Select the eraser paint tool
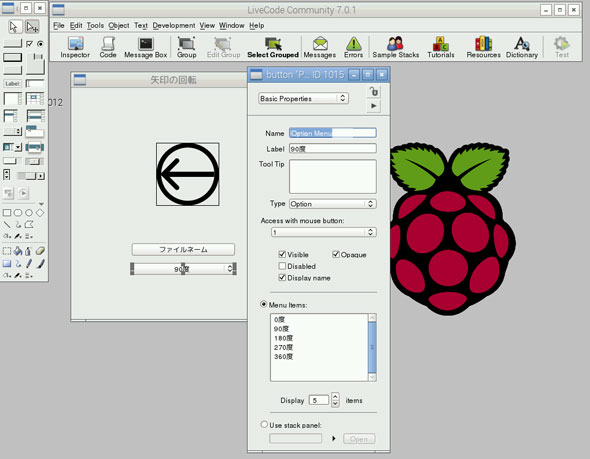 pos(40,251)
